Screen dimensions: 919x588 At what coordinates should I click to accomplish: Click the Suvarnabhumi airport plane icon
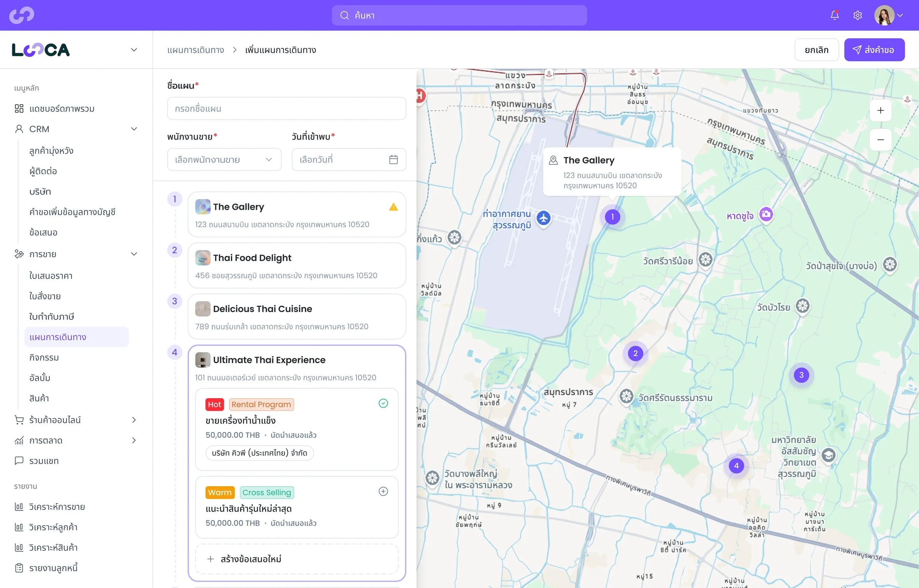(x=543, y=218)
